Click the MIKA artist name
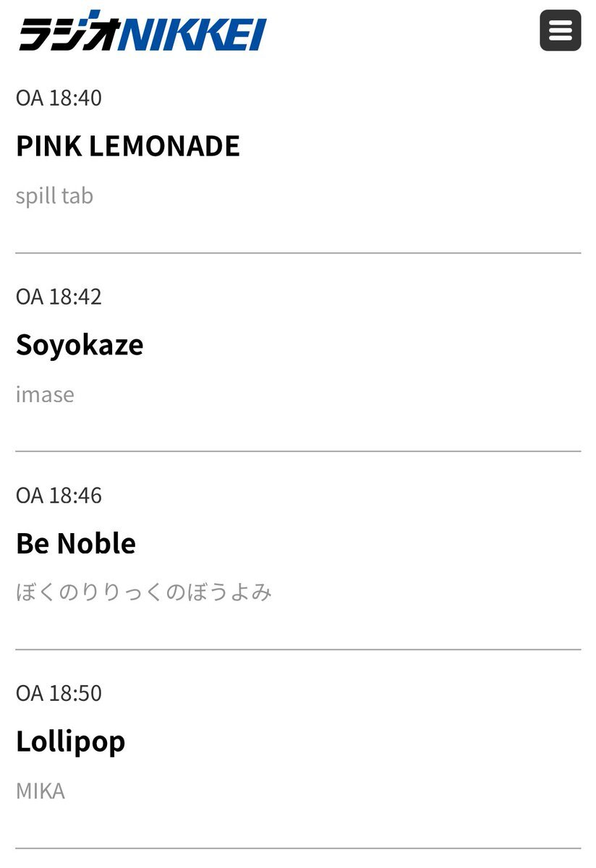 click(41, 791)
